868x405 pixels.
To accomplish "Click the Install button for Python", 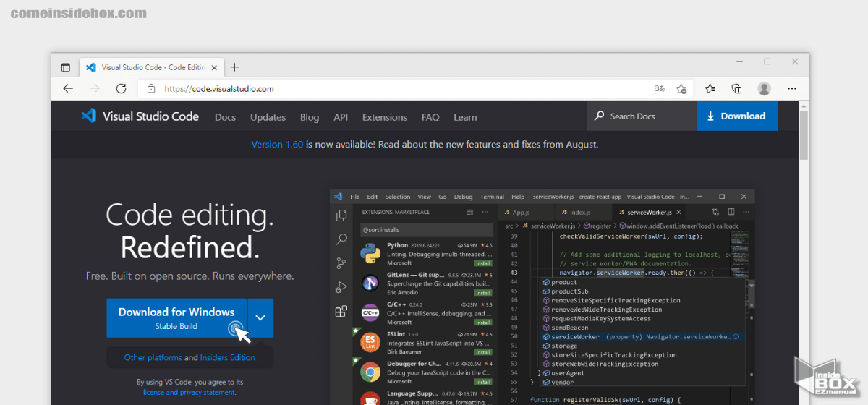I will tap(483, 263).
